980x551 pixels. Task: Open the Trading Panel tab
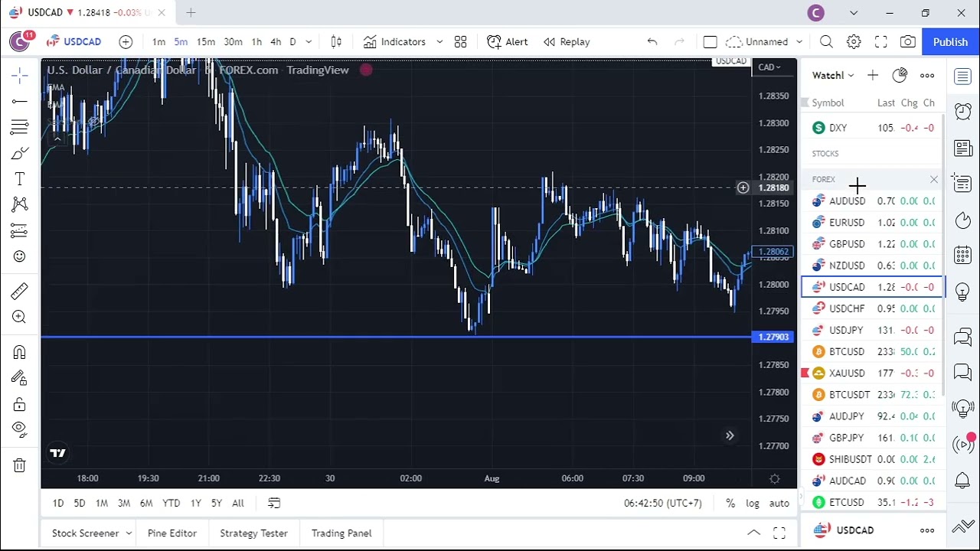click(x=341, y=533)
